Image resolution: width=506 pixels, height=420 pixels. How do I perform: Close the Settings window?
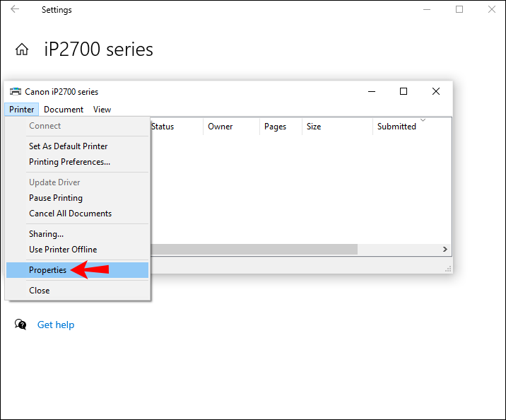click(x=492, y=9)
